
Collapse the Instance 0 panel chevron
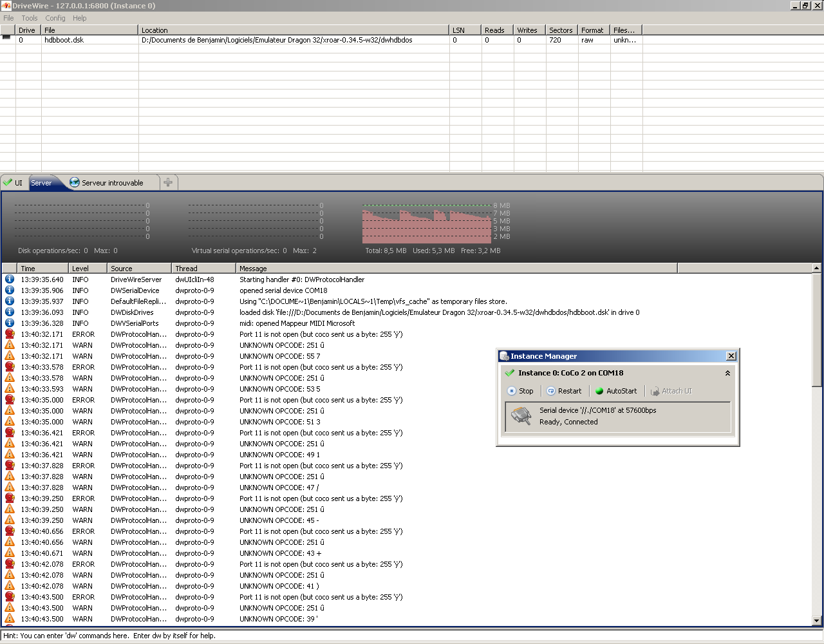[x=727, y=373]
